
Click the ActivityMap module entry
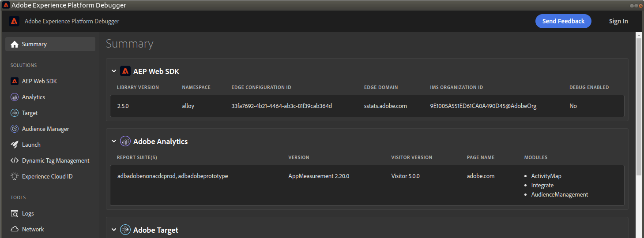click(x=546, y=176)
